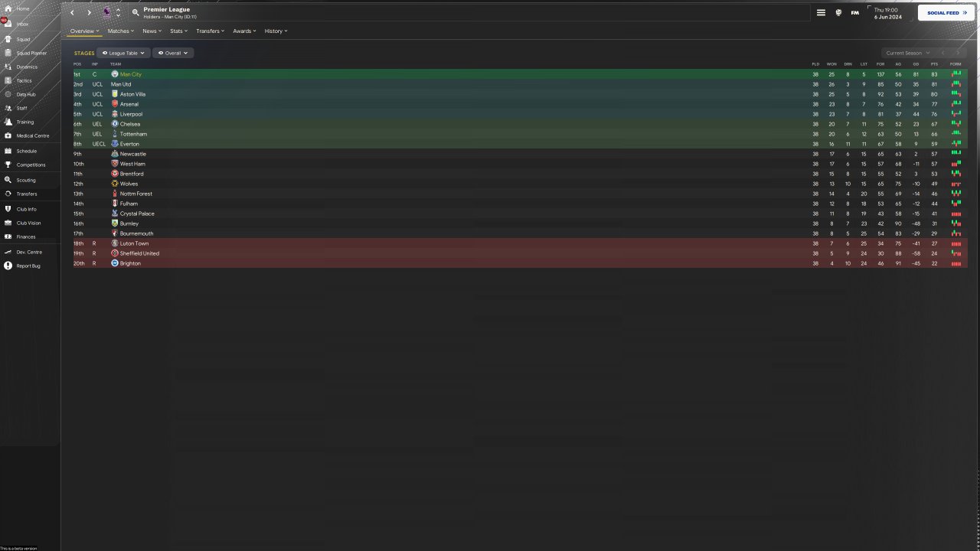
Task: Open Arsenal team link
Action: [129, 104]
